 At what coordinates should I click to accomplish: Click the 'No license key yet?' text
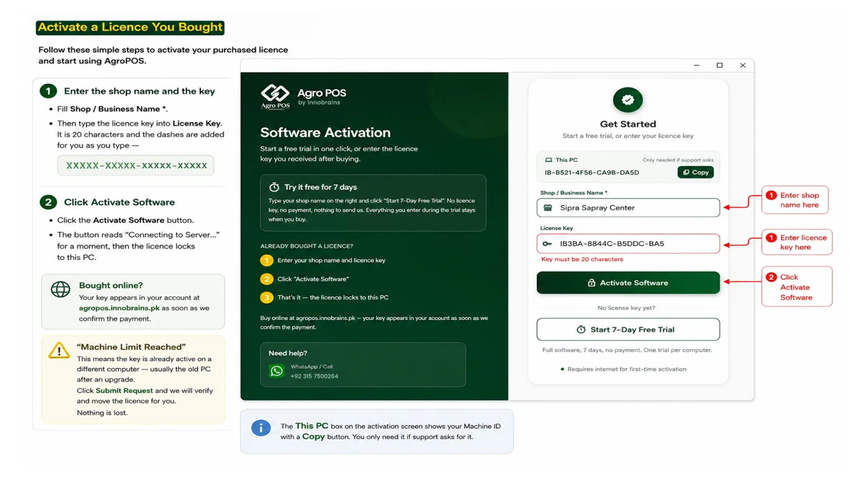(x=626, y=308)
